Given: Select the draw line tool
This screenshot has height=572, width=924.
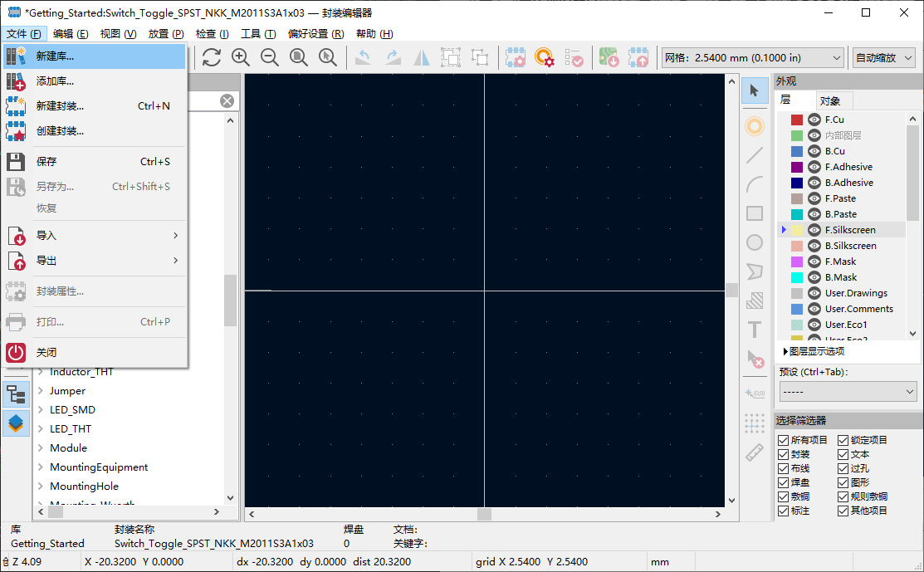Looking at the screenshot, I should tap(755, 155).
